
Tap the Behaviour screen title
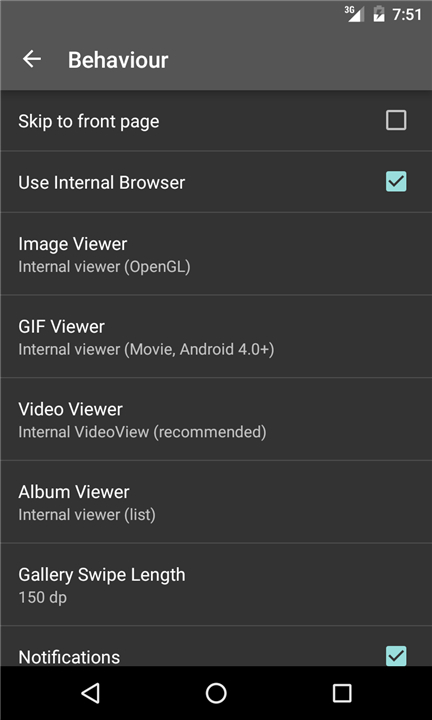pyautogui.click(x=118, y=60)
